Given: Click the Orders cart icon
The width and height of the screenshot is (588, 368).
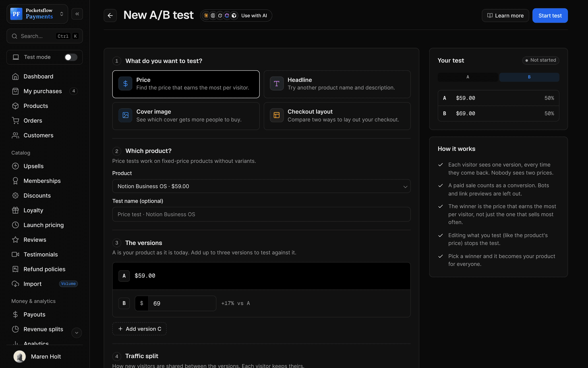Looking at the screenshot, I should [x=16, y=120].
